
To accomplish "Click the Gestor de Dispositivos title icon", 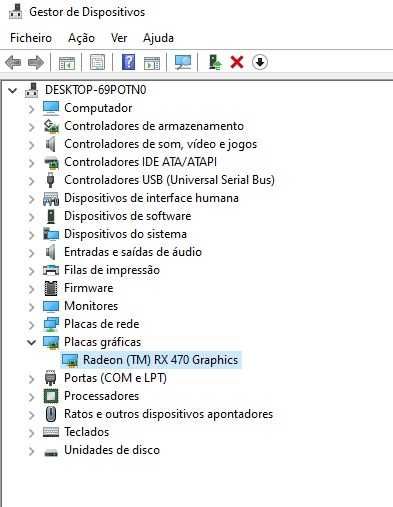I will click(x=15, y=11).
